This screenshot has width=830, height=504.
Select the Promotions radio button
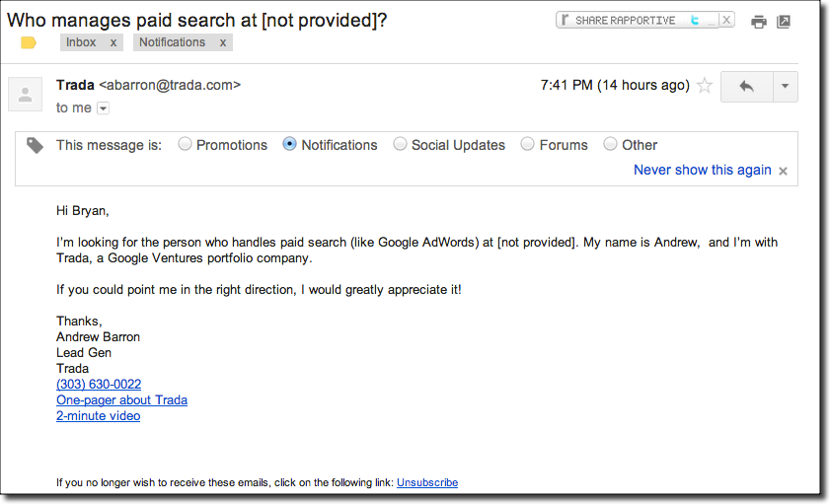[x=186, y=144]
